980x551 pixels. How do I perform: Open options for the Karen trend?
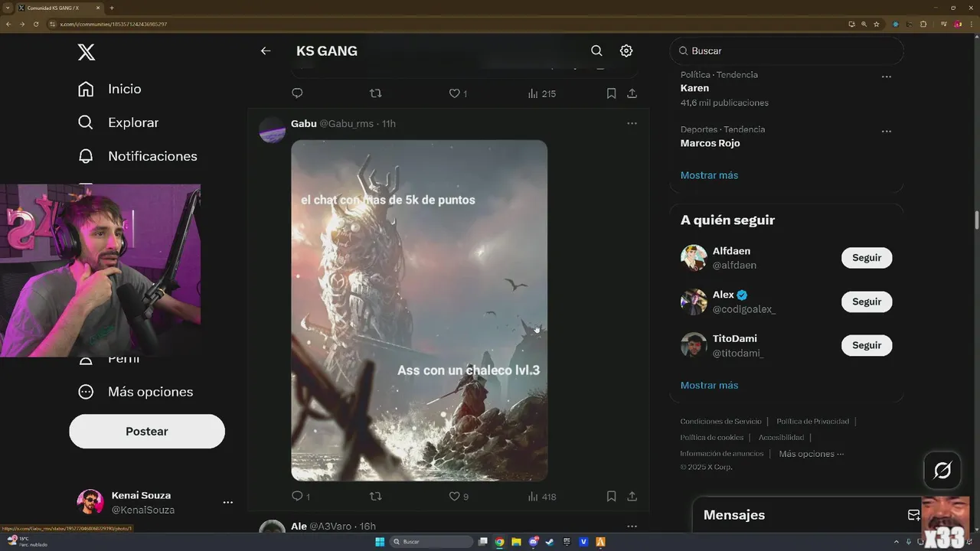(x=886, y=77)
